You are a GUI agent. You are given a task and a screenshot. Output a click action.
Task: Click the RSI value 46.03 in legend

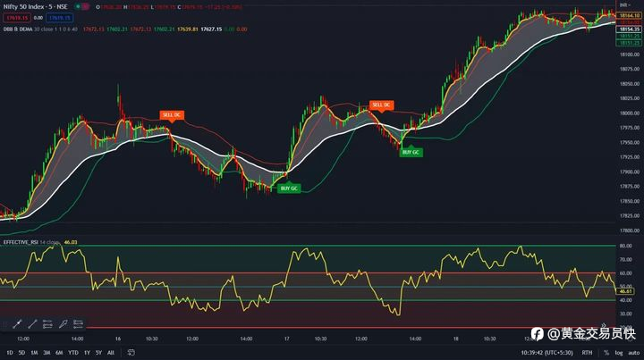(71, 242)
